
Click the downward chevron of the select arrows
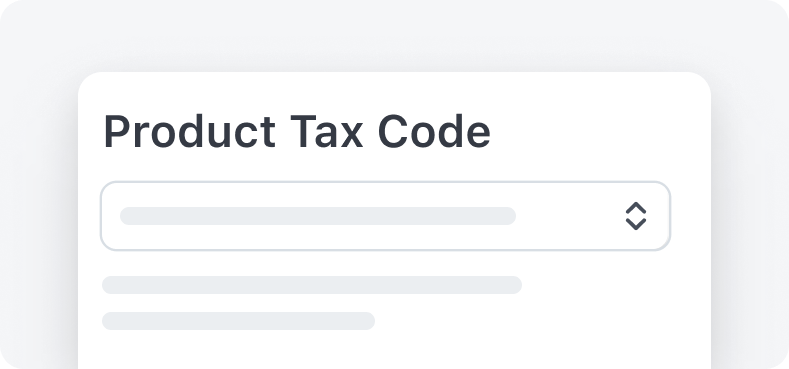coord(636,224)
